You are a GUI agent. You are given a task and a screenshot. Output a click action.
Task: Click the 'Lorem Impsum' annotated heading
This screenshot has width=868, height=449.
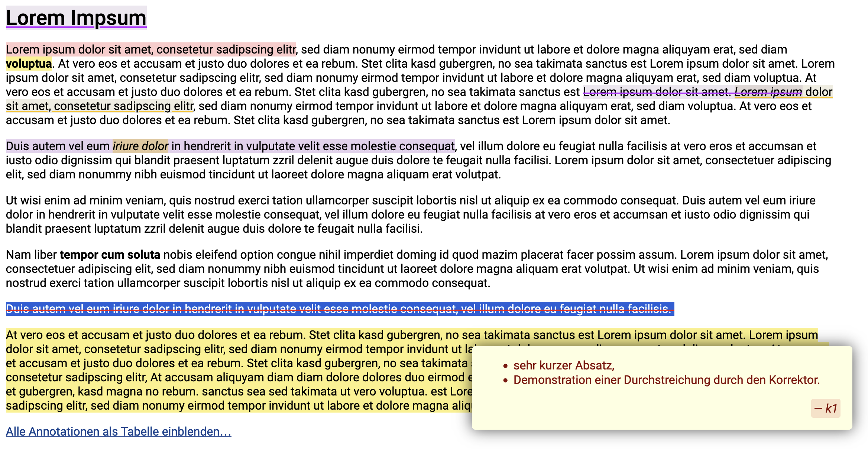coord(76,18)
